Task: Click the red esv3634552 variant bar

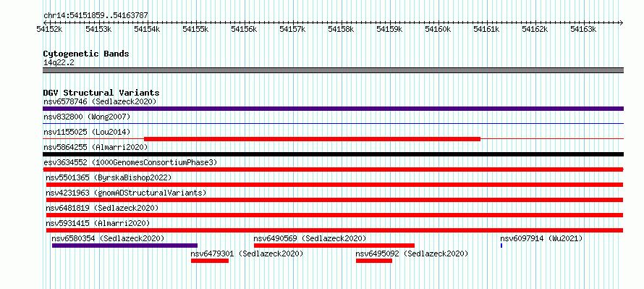Action: tap(333, 169)
